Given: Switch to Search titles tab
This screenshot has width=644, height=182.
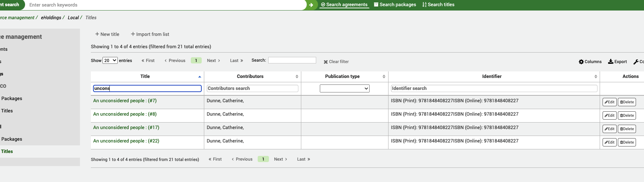Looking at the screenshot, I should [438, 5].
